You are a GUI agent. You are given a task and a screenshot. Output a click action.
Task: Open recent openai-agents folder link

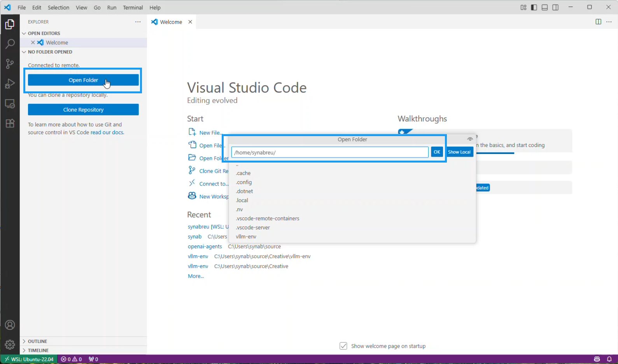(x=205, y=247)
